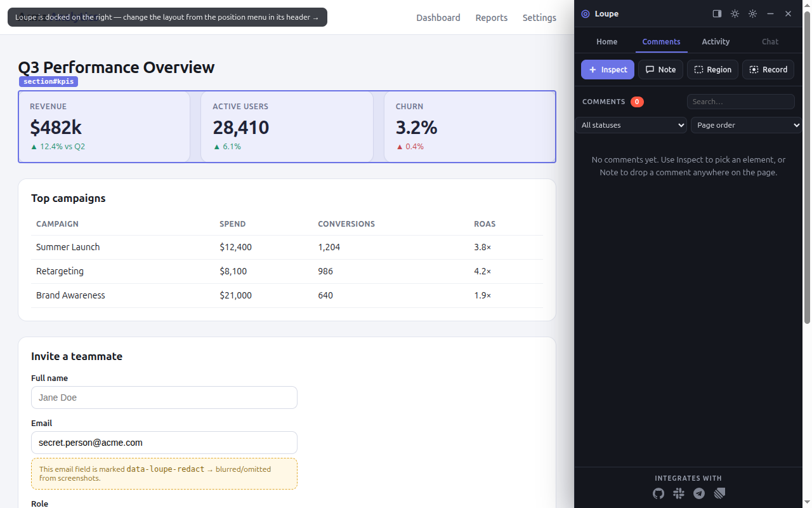Click the sun icon next to the minimize button
Screen dimensions: 812x508
[752, 14]
